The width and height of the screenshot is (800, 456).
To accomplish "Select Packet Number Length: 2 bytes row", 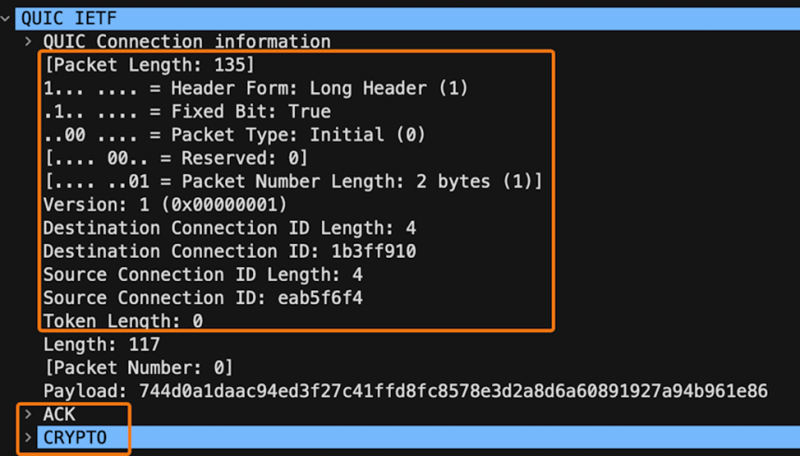I will [293, 182].
